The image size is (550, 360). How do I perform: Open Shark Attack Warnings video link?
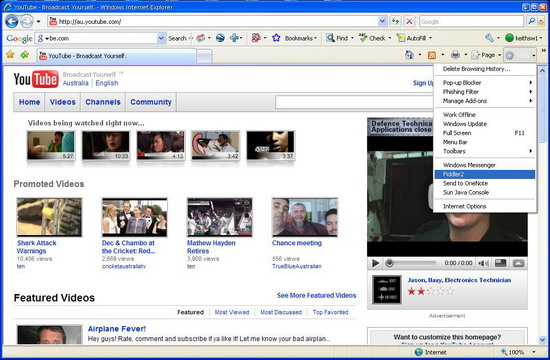click(36, 247)
